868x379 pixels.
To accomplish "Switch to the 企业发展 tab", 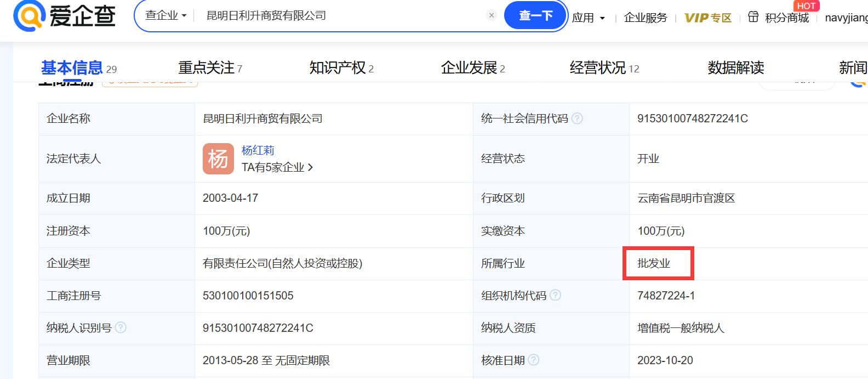I will pos(473,68).
